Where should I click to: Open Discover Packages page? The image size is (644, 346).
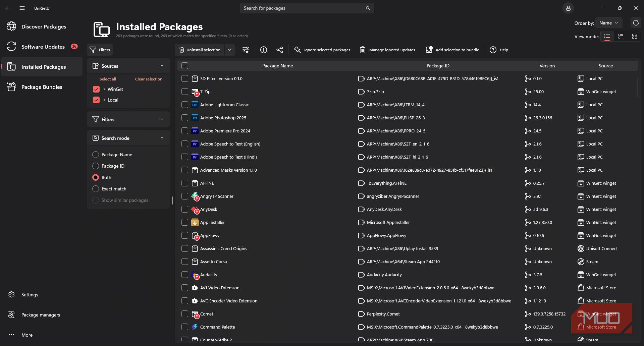(x=42, y=26)
